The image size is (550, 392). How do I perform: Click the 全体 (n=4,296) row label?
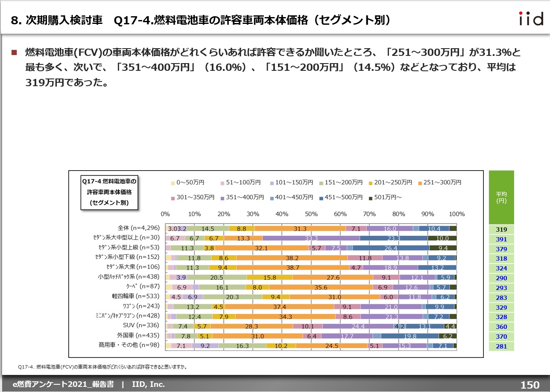click(x=139, y=228)
